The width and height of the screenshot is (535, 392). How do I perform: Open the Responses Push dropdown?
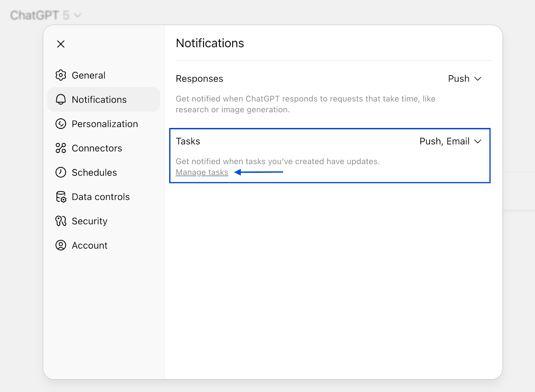[x=464, y=79]
